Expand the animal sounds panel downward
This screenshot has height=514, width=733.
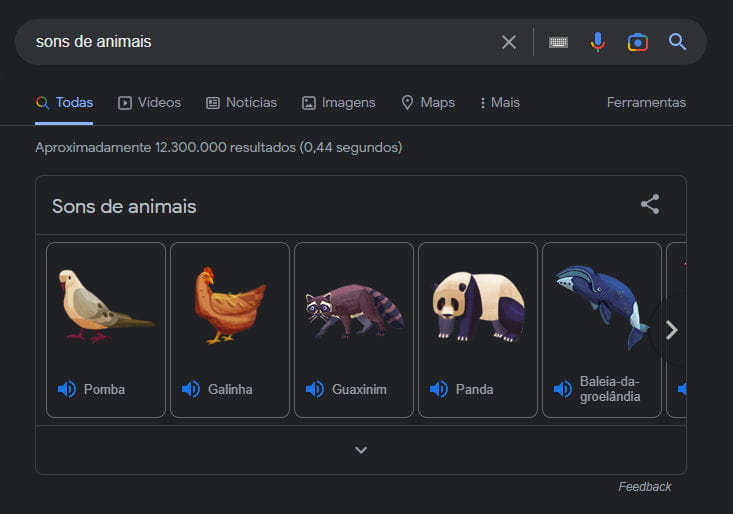361,450
